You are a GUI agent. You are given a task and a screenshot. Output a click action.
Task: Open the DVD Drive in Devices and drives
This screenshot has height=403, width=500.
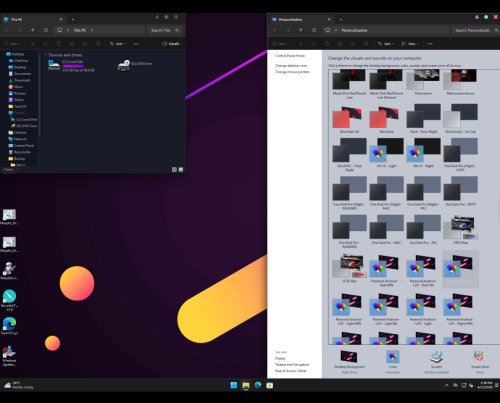pyautogui.click(x=135, y=65)
